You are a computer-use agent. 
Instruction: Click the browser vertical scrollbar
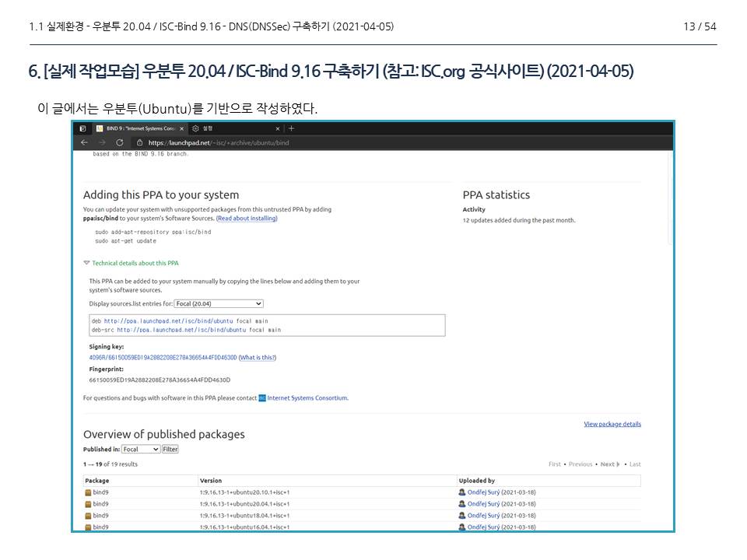670,198
